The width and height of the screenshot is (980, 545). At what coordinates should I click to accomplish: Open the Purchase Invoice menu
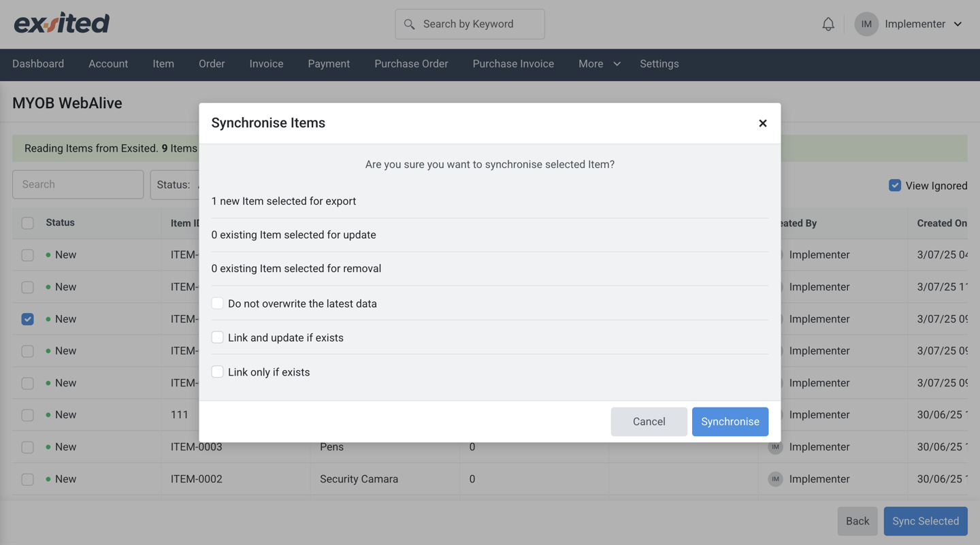tap(513, 64)
